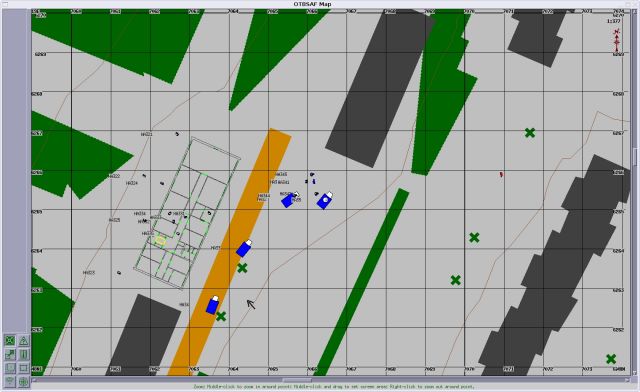Select the square outline tool beside rectangle
640x392 pixels.
click(x=10, y=368)
